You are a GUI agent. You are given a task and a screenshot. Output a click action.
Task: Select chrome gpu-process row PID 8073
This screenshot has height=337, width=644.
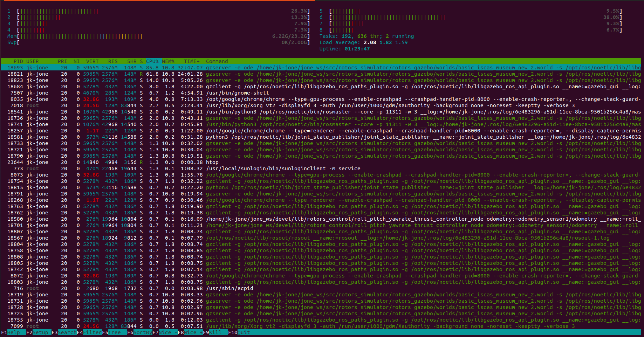(x=321, y=175)
